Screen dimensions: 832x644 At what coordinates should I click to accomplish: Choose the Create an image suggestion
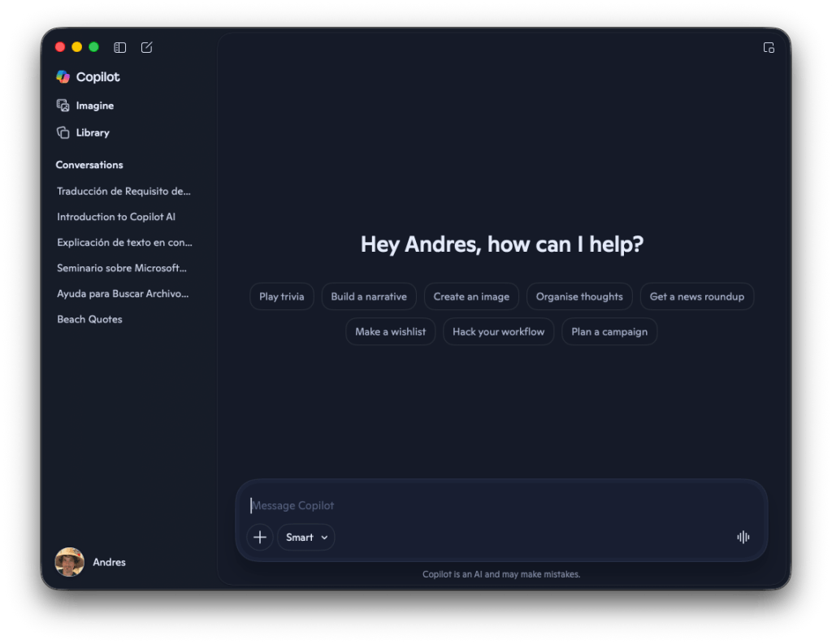(471, 296)
